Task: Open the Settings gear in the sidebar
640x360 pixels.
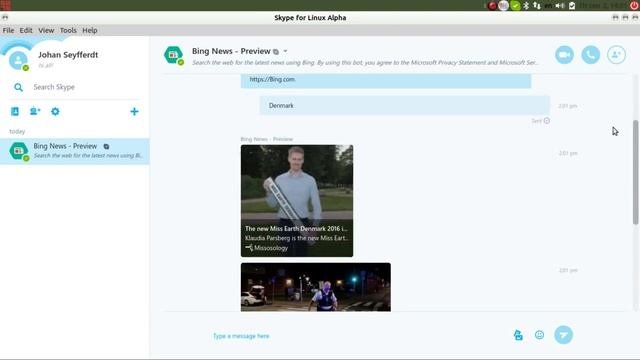Action: coord(55,111)
